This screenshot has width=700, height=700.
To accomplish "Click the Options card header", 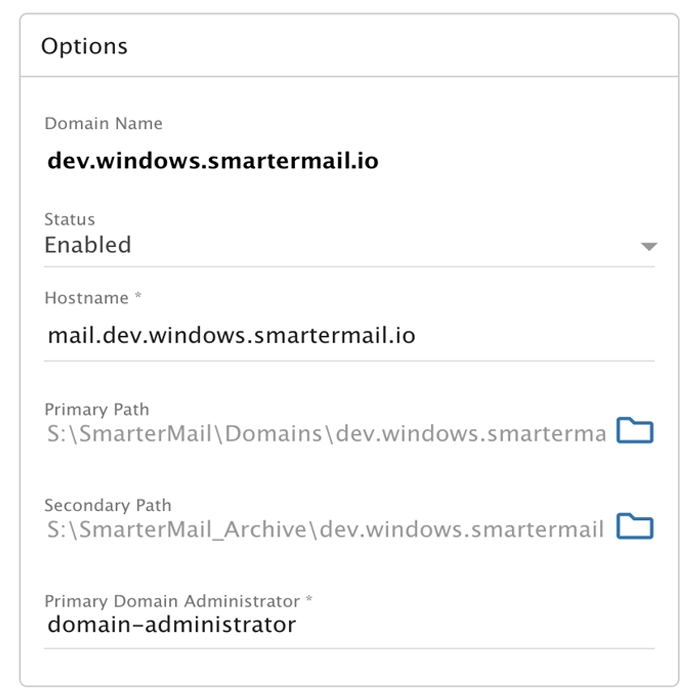I will [x=349, y=46].
